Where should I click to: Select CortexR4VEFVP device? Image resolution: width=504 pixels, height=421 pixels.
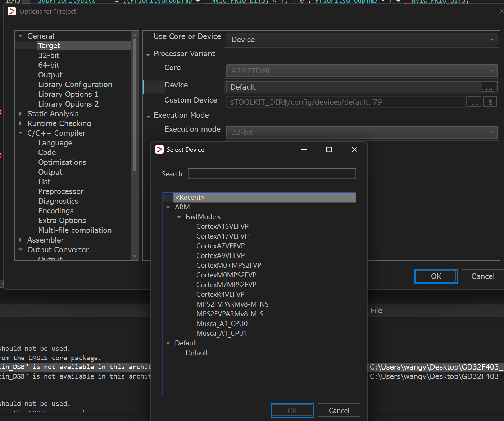click(220, 295)
